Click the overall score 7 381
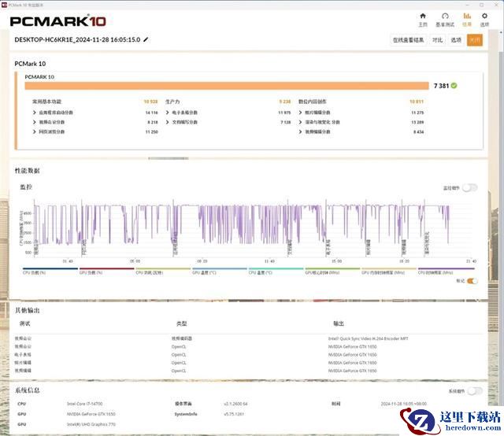504x436 pixels. 441,86
